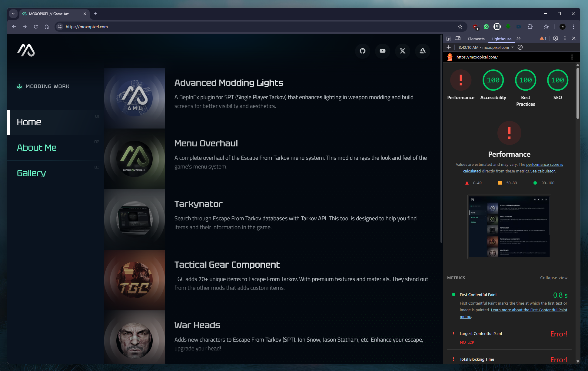Screen dimensions: 588x371
Task: Go forward in browser history
Action: point(25,27)
